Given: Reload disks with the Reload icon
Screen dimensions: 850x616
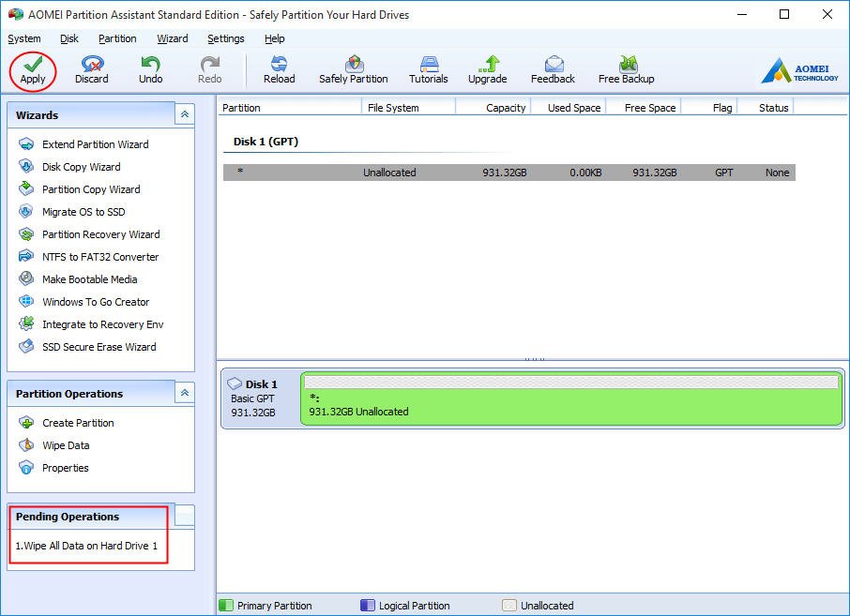Looking at the screenshot, I should tap(280, 64).
